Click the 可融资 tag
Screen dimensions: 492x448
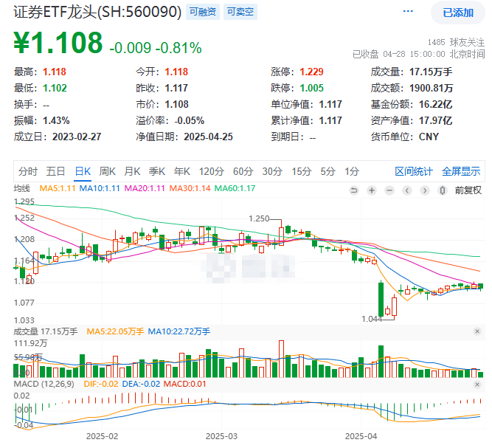[x=201, y=13]
